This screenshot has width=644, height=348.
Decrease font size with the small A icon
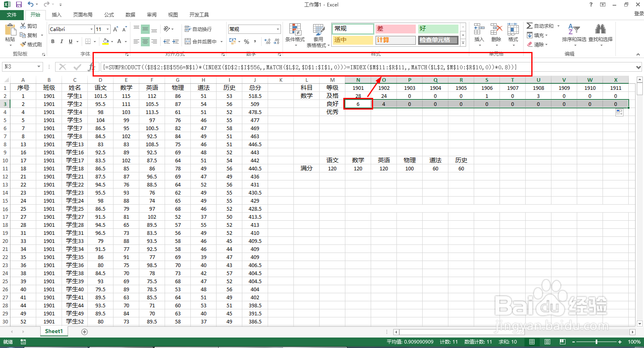coord(124,29)
